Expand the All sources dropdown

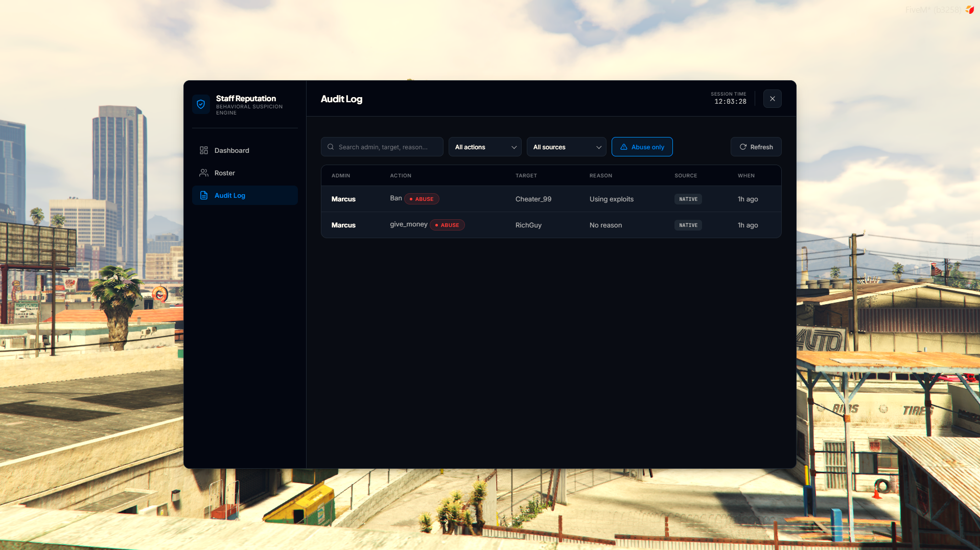(566, 147)
